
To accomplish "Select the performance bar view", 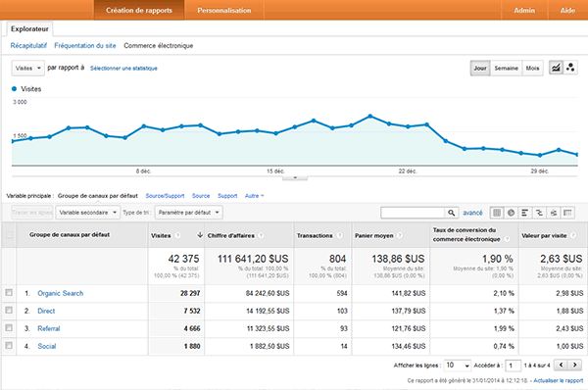I will point(524,213).
